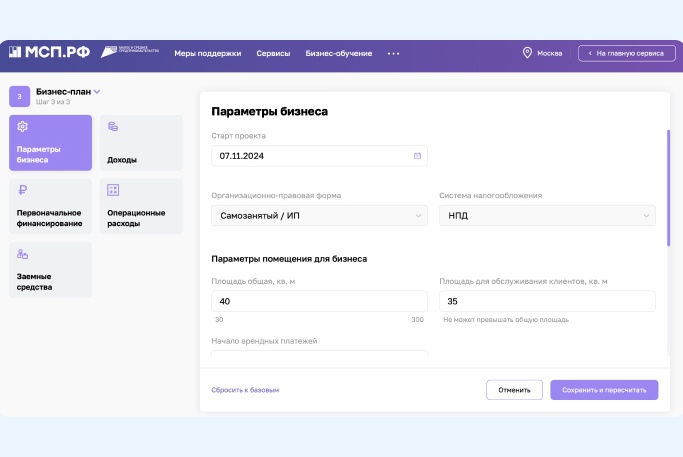Click the step number 3 badge

tap(20, 96)
